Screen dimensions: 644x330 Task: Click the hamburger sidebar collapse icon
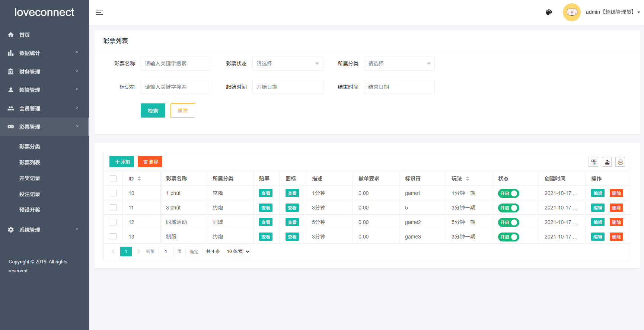tap(99, 12)
